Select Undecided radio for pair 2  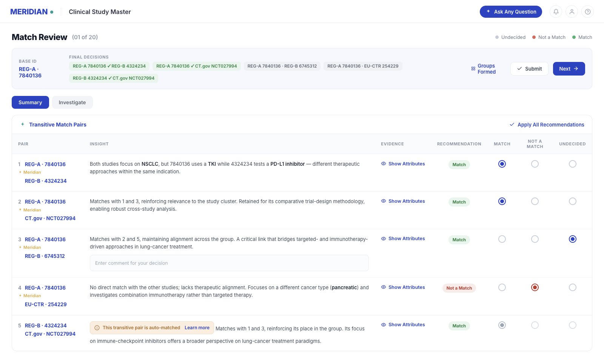pos(573,201)
